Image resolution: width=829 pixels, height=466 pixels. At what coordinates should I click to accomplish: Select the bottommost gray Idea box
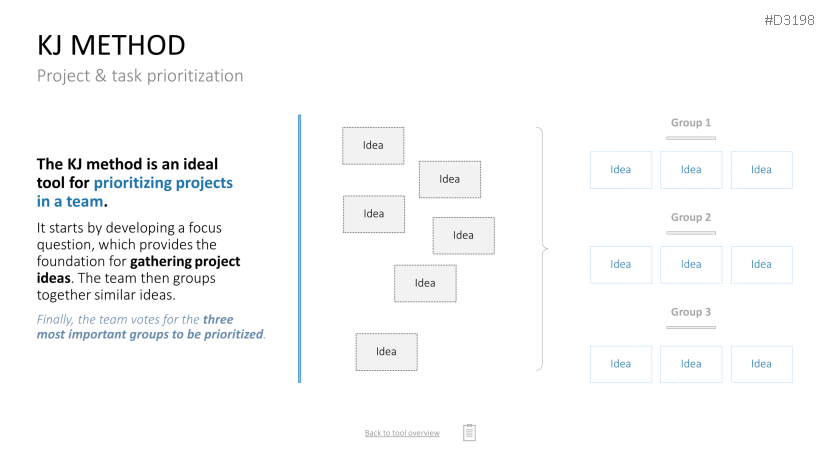coord(386,352)
